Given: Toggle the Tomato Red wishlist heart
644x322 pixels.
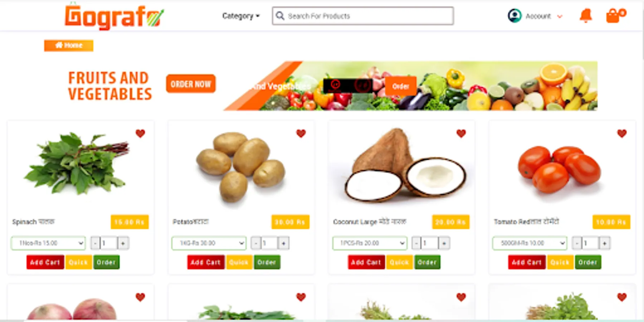Looking at the screenshot, I should (x=622, y=133).
